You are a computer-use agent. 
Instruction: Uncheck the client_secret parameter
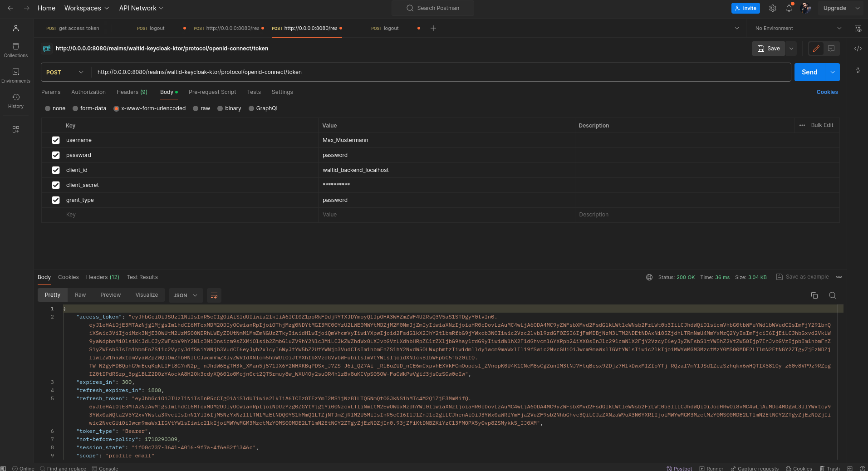(56, 185)
